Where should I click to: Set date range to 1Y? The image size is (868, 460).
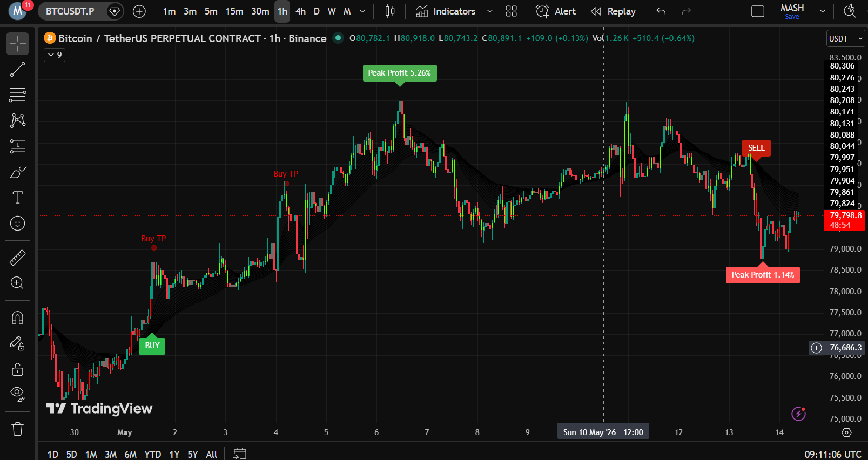(x=174, y=454)
